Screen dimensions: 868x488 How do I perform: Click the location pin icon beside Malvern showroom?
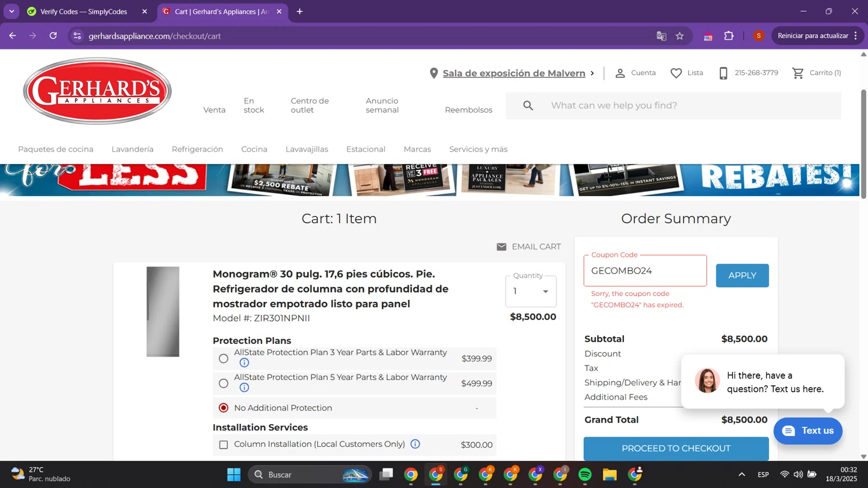(x=433, y=73)
